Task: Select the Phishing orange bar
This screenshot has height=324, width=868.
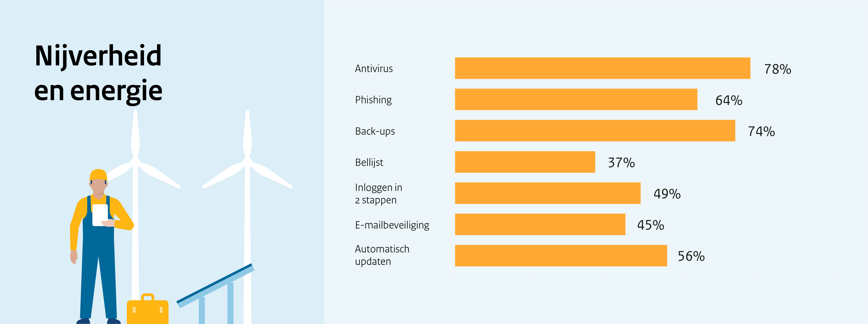Action: [576, 99]
